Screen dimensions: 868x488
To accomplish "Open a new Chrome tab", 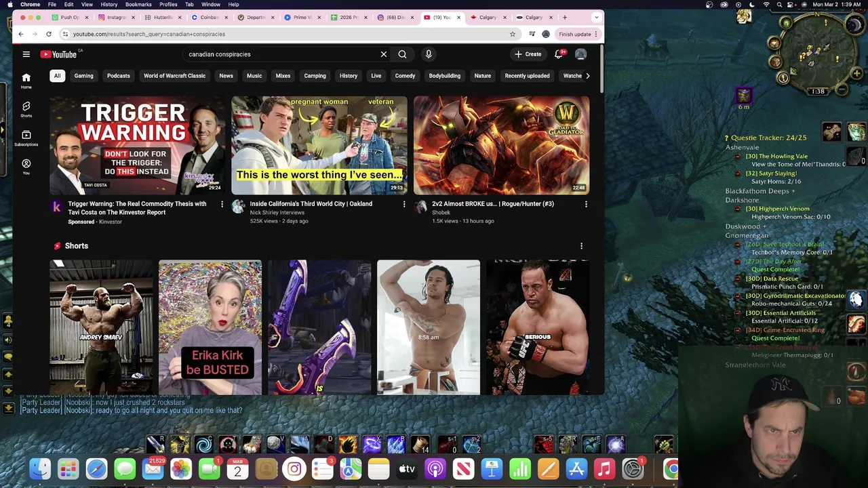I will click(564, 17).
